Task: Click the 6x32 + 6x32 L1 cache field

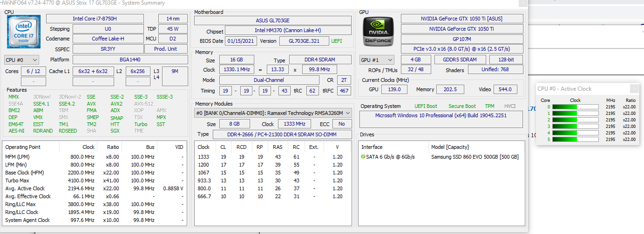Action: click(93, 71)
